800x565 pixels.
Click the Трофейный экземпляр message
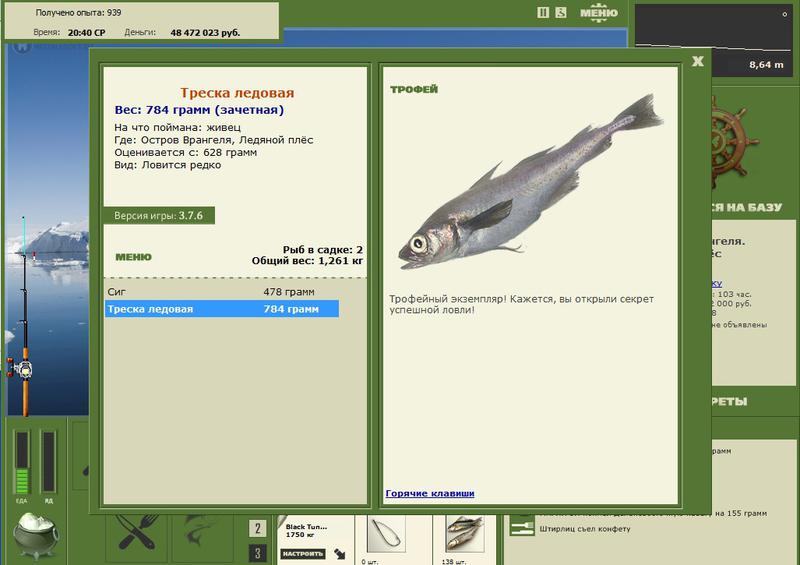[521, 304]
